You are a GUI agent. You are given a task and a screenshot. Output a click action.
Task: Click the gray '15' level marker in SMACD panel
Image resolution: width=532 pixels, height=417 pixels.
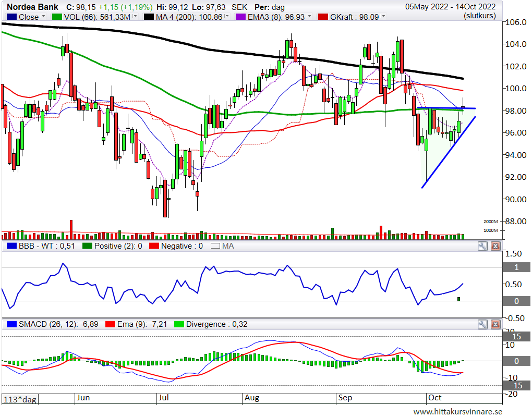click(x=516, y=337)
